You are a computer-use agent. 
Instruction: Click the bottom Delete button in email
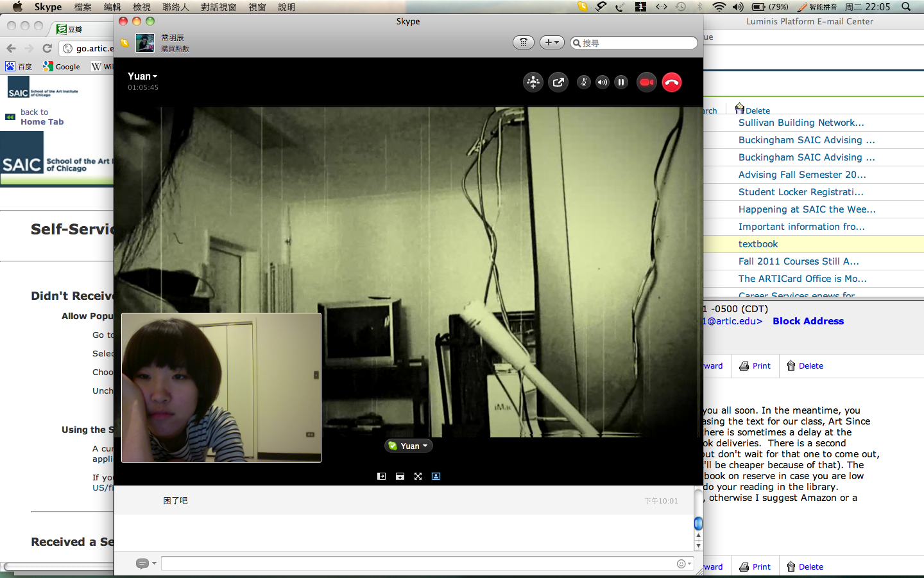[x=805, y=567]
